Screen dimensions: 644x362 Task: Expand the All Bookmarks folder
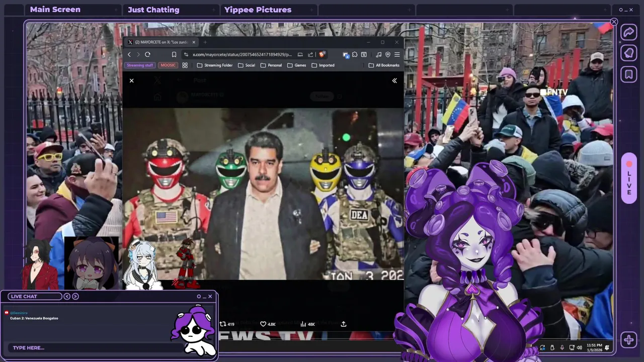[384, 65]
